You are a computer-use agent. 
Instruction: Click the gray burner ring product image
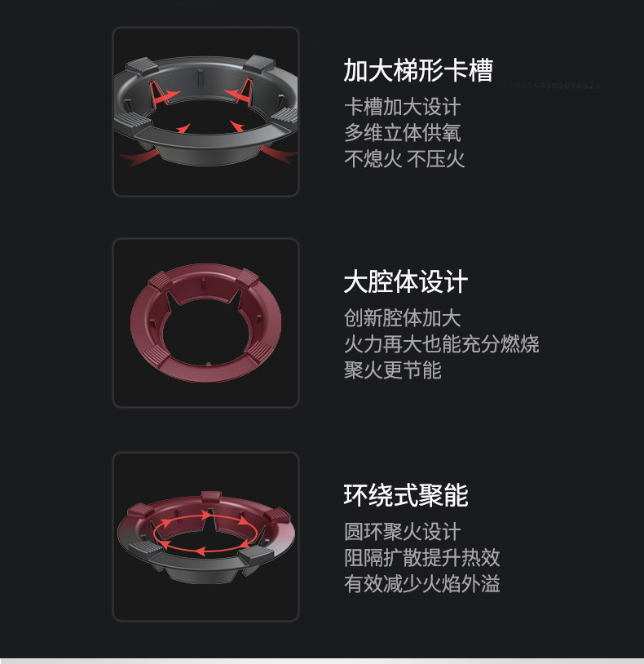coord(206,112)
